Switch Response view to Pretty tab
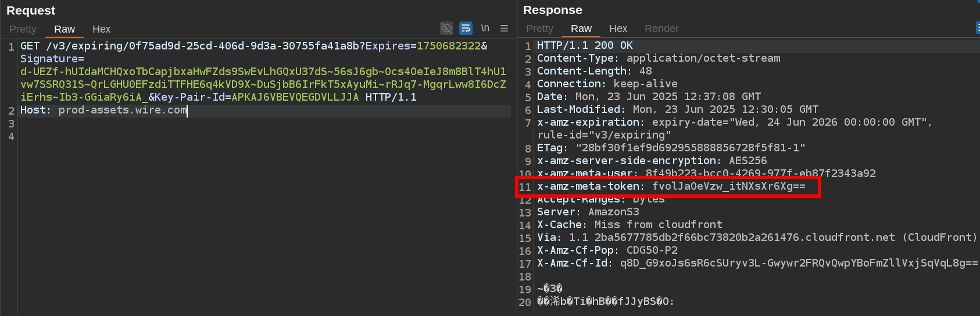The width and height of the screenshot is (980, 316). pyautogui.click(x=539, y=29)
